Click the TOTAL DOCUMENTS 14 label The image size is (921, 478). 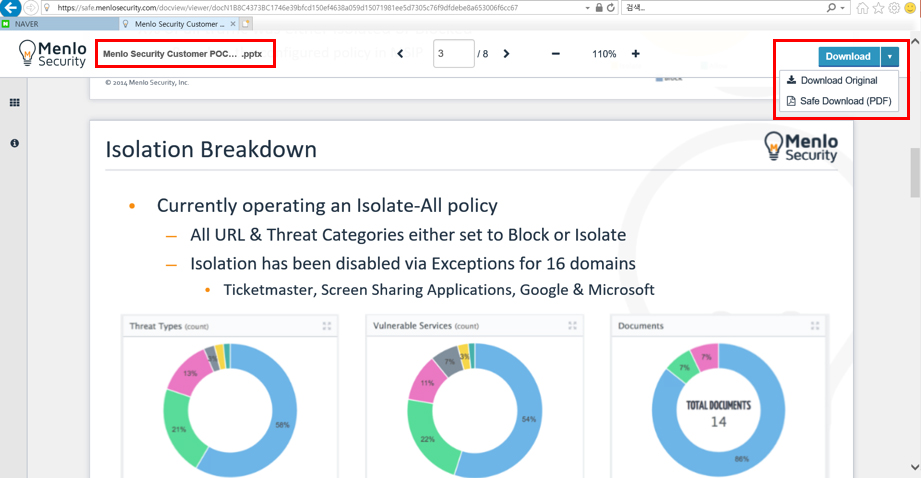pyautogui.click(x=718, y=414)
